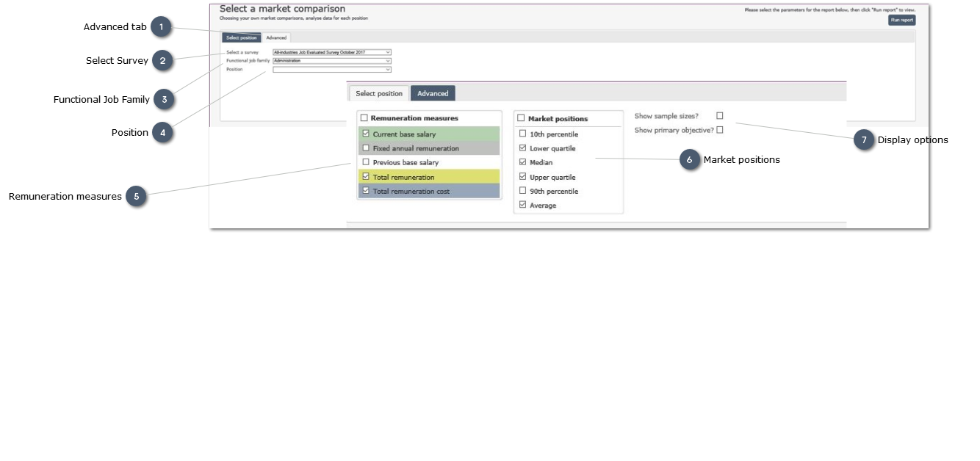Toggle the Median market position checkbox
Image resolution: width=980 pixels, height=461 pixels.
(522, 162)
